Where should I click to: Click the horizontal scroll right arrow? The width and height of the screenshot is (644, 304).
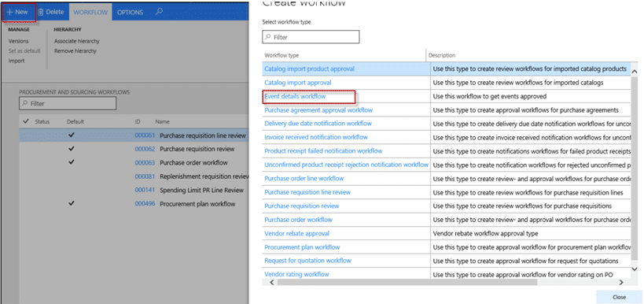click(621, 282)
